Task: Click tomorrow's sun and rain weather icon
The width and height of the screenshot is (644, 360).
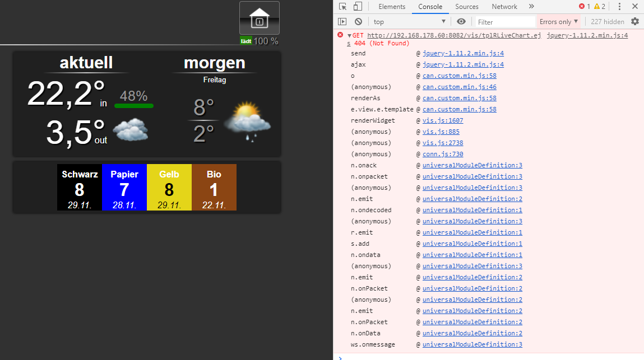Action: (x=247, y=121)
